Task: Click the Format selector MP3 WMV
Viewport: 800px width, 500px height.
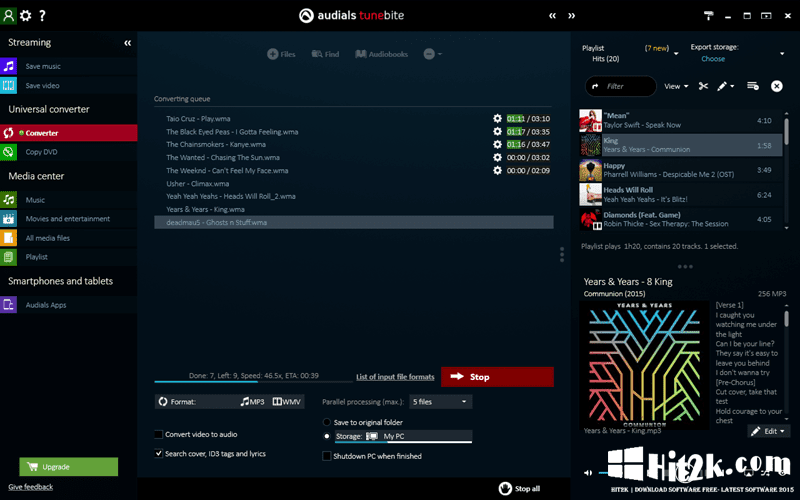Action: [x=230, y=402]
